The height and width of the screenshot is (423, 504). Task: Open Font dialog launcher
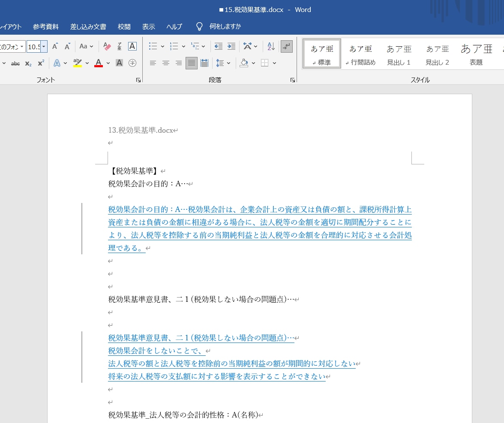(x=138, y=80)
